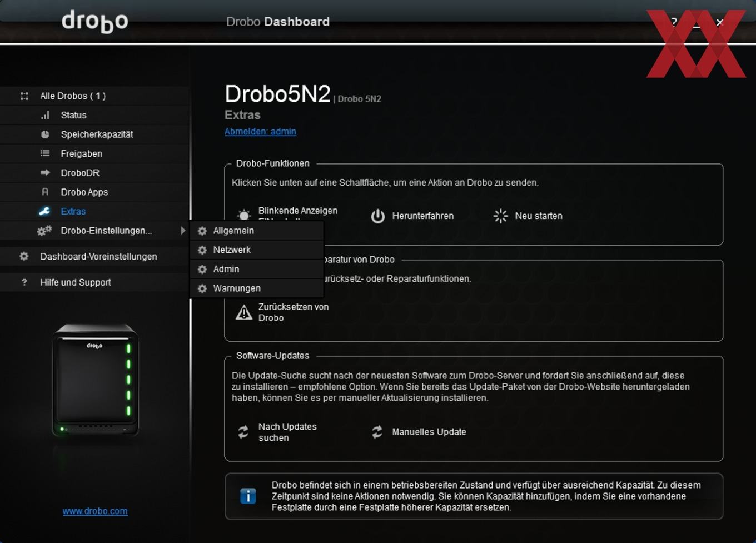Click the Herunterfahren power icon

pyautogui.click(x=378, y=216)
